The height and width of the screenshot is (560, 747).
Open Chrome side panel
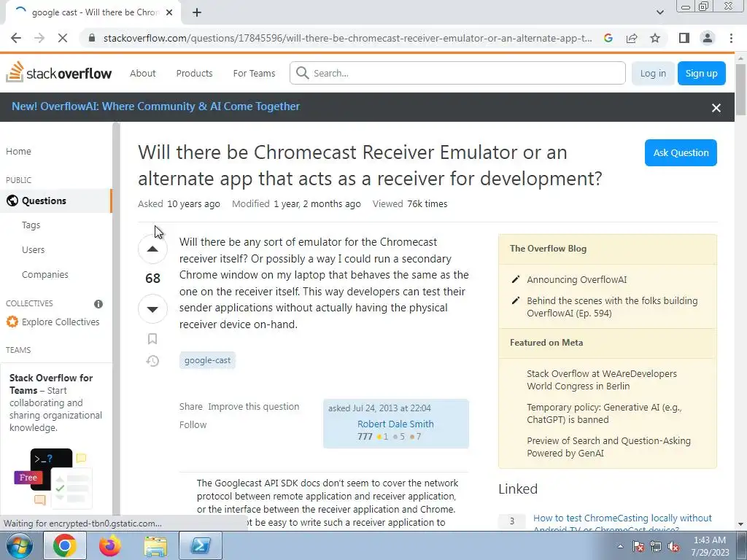(684, 38)
